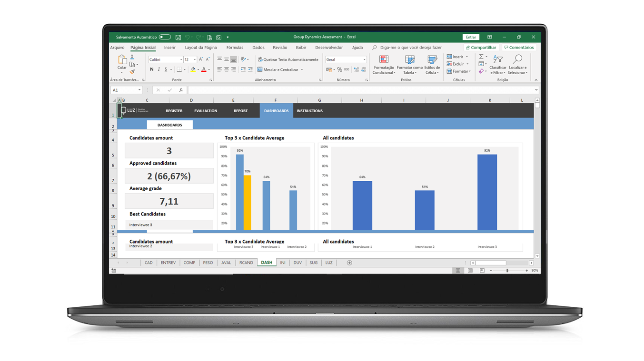Expand the font size dropdown
The width and height of the screenshot is (644, 361).
point(194,59)
